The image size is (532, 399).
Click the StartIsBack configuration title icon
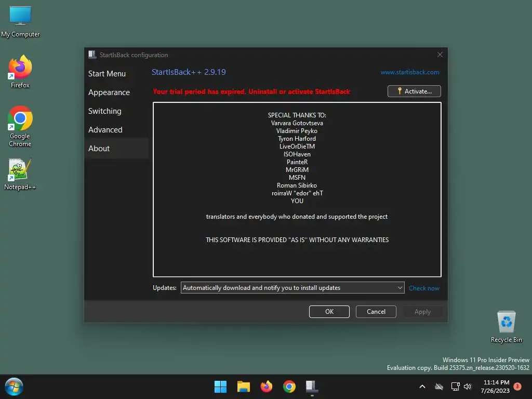click(92, 55)
